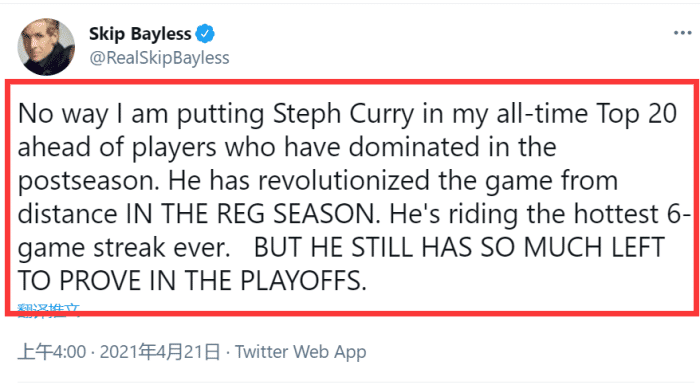Click the 上午4:00 timestamp
Image resolution: width=700 pixels, height=385 pixels.
52,352
